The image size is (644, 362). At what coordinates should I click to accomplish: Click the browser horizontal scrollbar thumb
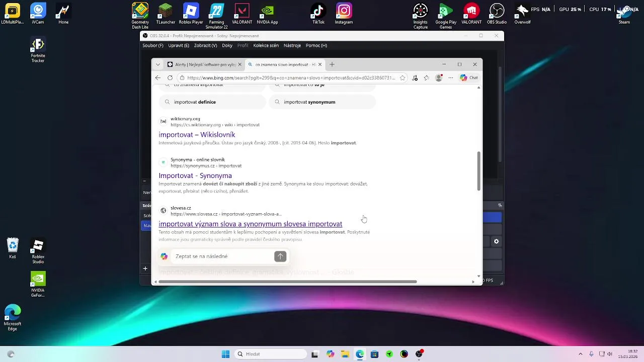(288, 282)
